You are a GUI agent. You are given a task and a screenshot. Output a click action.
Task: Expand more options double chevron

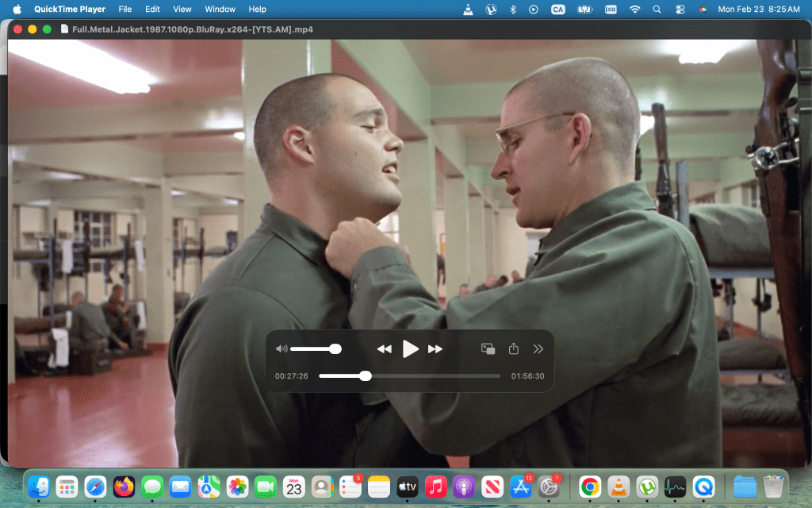tap(538, 349)
